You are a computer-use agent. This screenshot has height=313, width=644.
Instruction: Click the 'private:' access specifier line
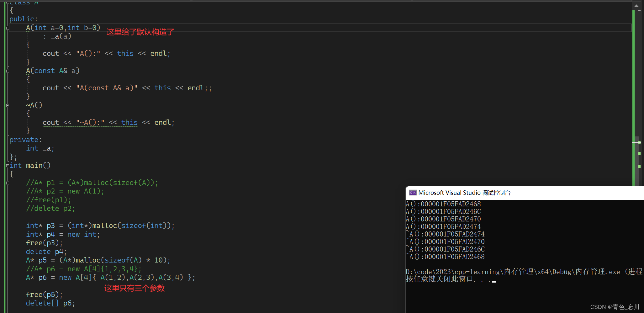25,140
